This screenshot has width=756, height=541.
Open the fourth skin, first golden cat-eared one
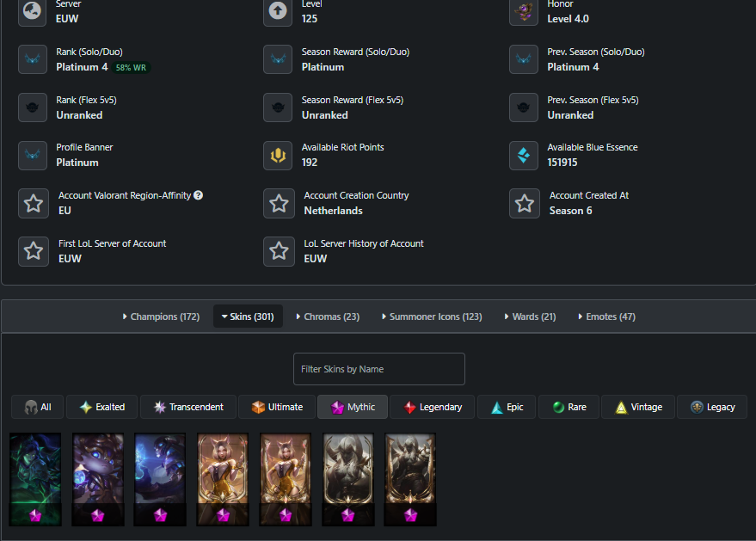(x=223, y=479)
